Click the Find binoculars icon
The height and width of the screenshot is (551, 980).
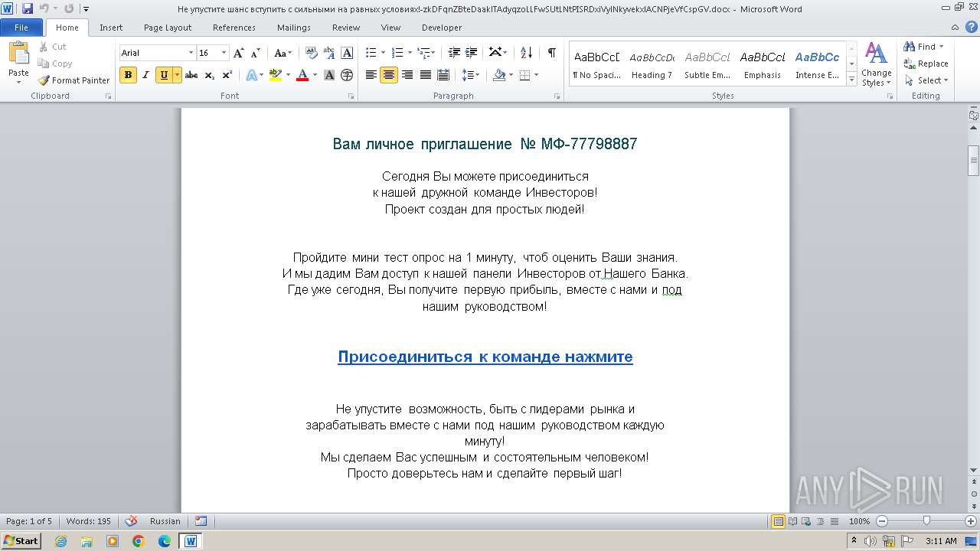(910, 47)
